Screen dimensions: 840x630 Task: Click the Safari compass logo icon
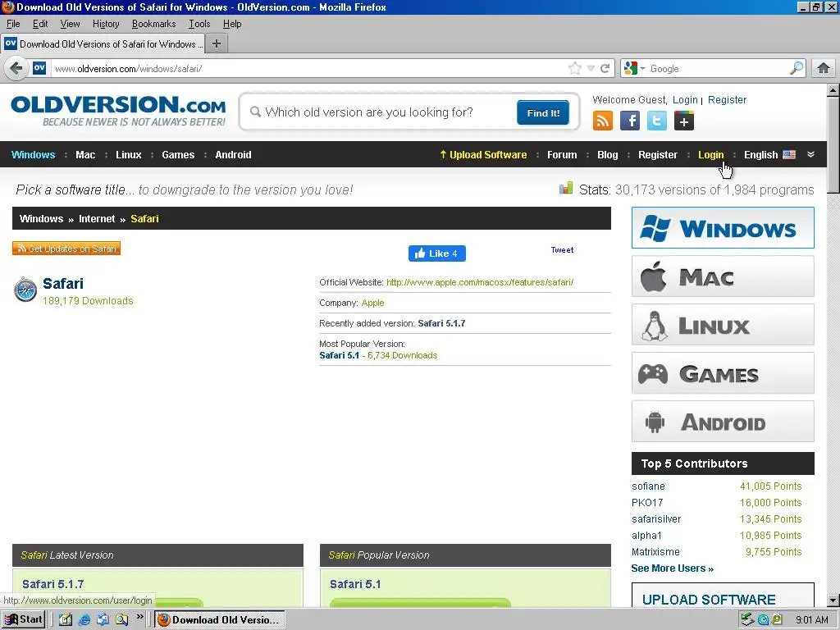pos(25,290)
